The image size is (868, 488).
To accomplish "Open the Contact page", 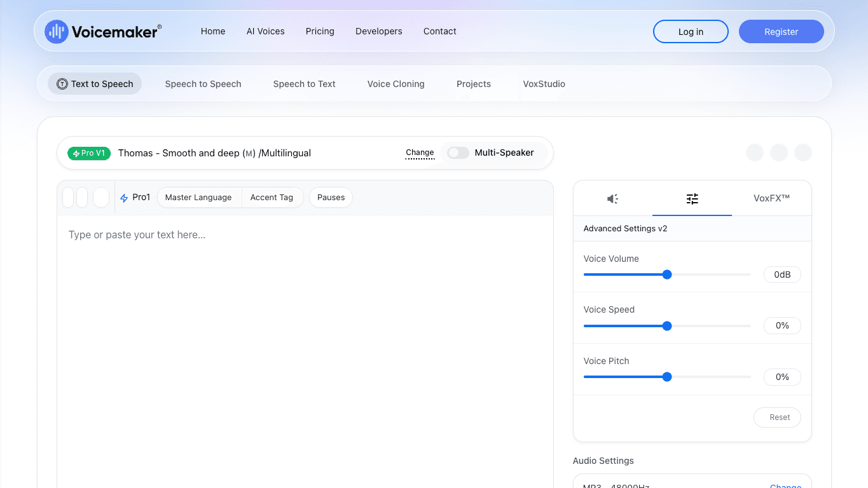I will 440,31.
